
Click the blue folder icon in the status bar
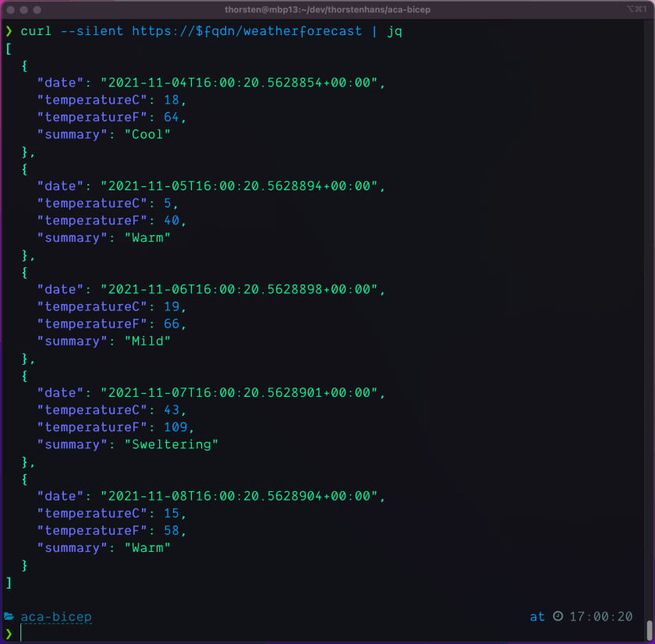click(9, 616)
